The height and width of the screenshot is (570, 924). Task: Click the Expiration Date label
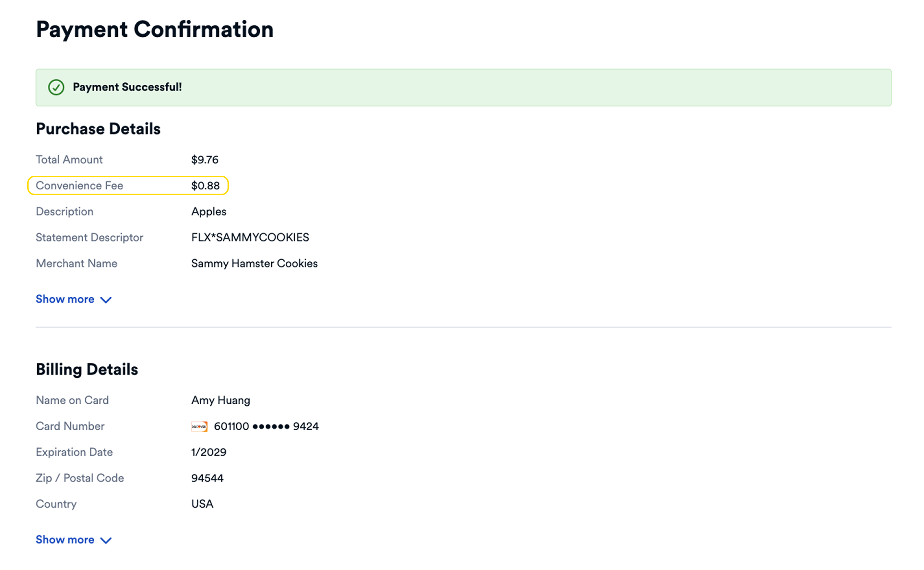click(74, 452)
